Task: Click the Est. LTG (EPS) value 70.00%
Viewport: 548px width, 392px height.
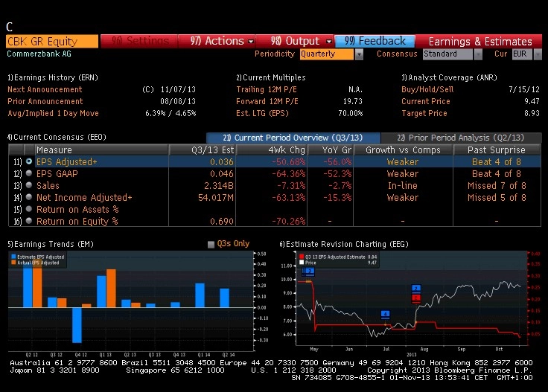Action: (x=351, y=113)
